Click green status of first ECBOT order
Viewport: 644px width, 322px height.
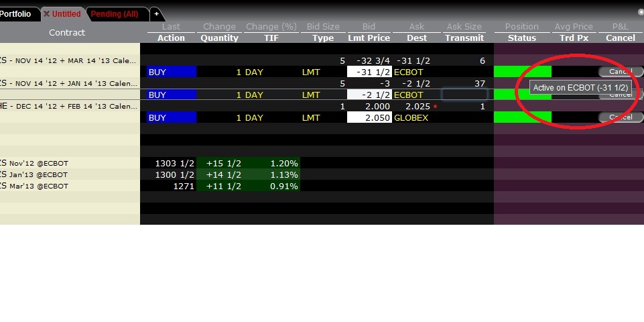point(523,72)
